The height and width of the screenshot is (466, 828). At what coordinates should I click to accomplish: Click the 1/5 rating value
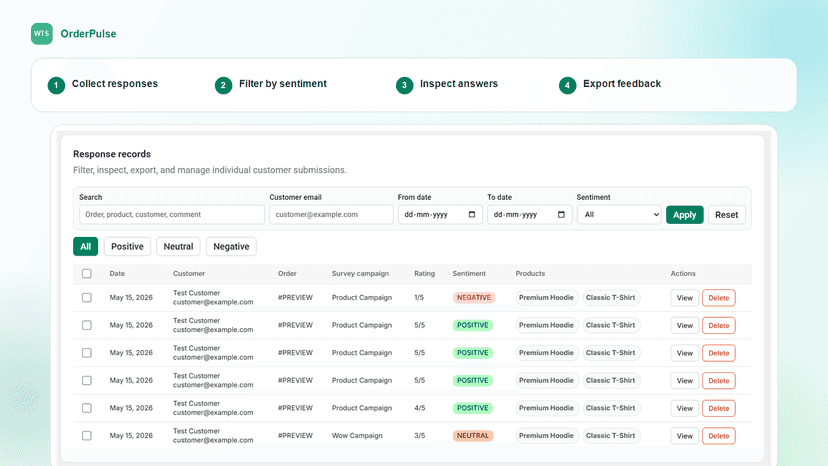click(419, 297)
